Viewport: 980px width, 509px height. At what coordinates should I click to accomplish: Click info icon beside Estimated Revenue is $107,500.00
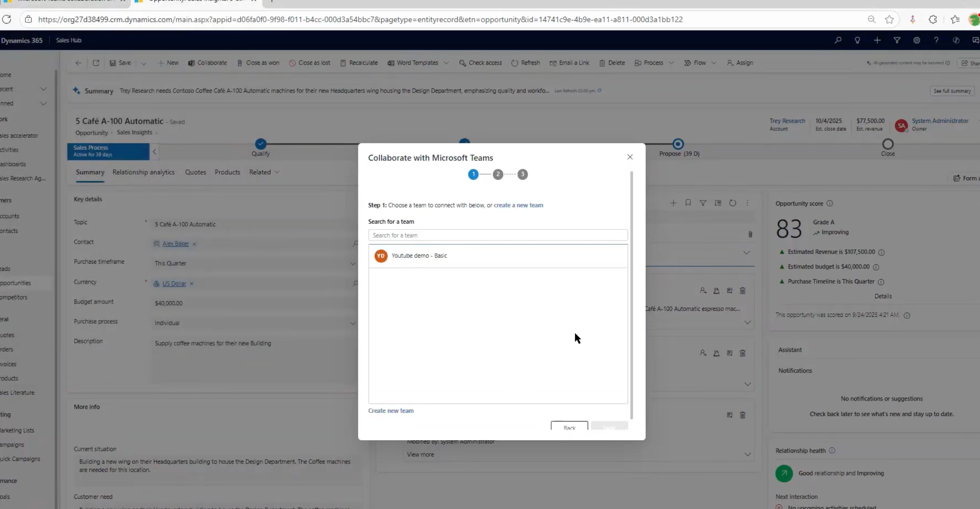[881, 252]
